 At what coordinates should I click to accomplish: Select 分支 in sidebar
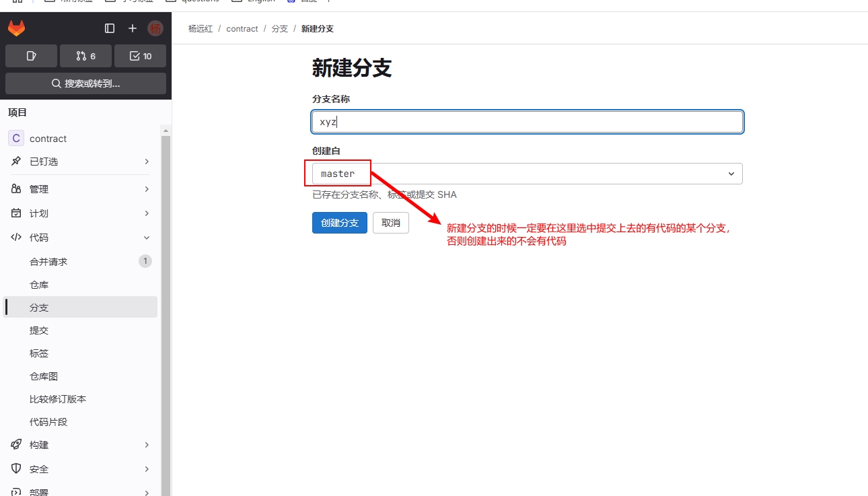point(80,308)
